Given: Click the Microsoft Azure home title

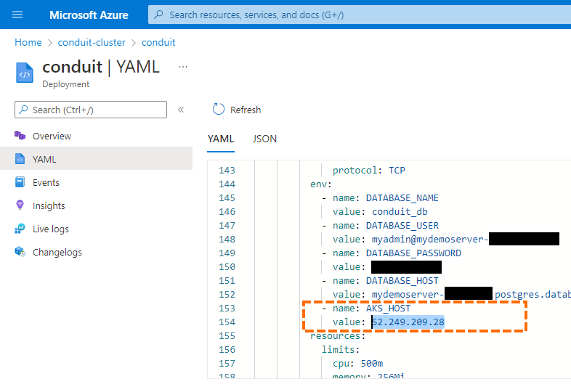Looking at the screenshot, I should [x=89, y=15].
